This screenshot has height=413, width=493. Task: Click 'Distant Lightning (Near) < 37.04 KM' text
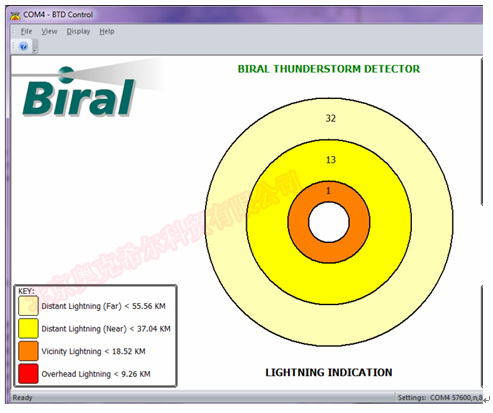coord(106,329)
